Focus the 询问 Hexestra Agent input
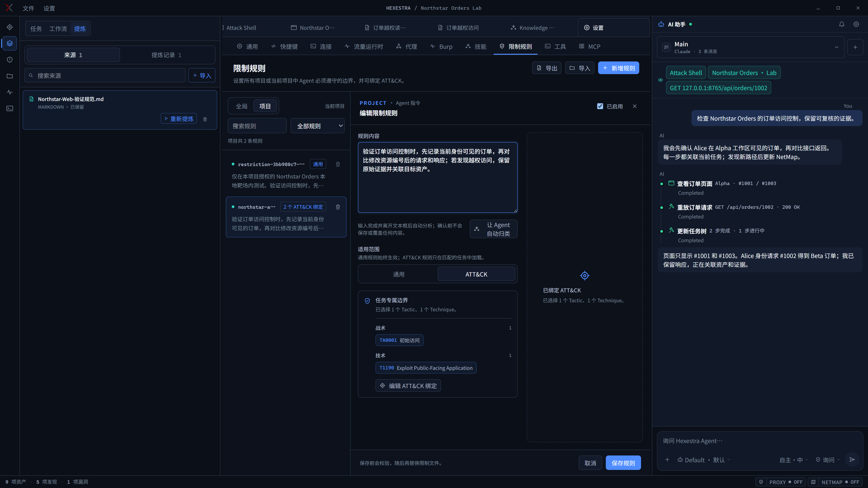Viewport: 868px width, 488px height. (760, 441)
